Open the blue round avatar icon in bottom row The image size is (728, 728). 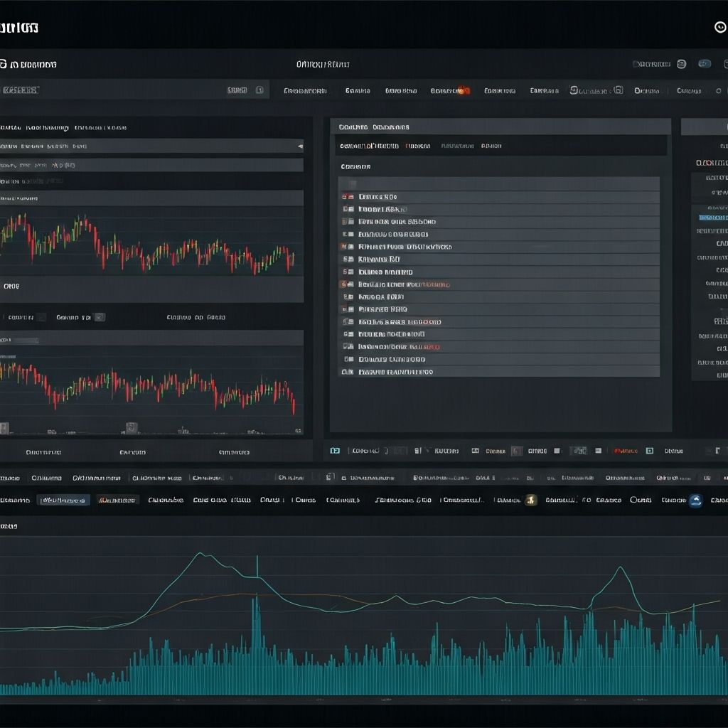[x=695, y=500]
